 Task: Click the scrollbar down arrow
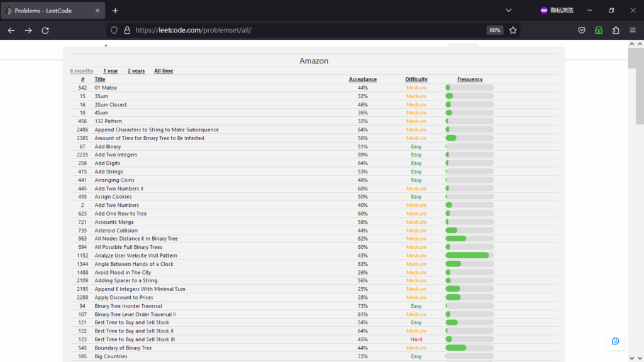click(x=640, y=358)
